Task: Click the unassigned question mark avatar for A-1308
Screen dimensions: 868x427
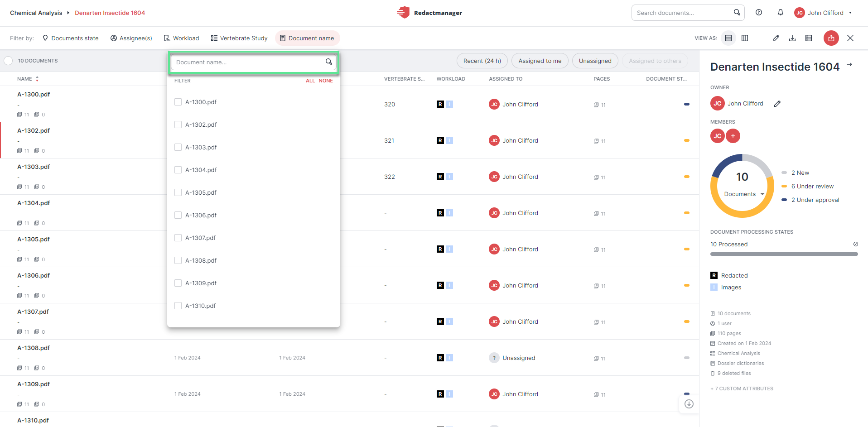Action: click(494, 358)
